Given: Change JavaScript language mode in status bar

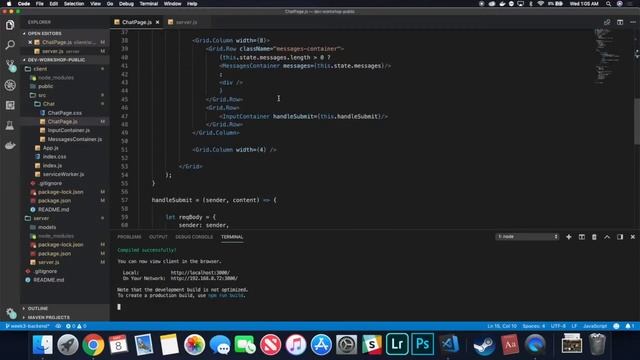Looking at the screenshot, I should [x=595, y=326].
